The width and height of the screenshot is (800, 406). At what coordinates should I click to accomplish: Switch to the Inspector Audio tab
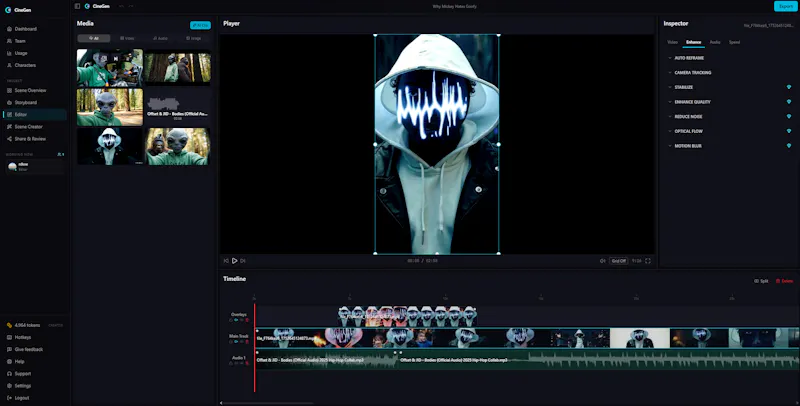pyautogui.click(x=715, y=42)
